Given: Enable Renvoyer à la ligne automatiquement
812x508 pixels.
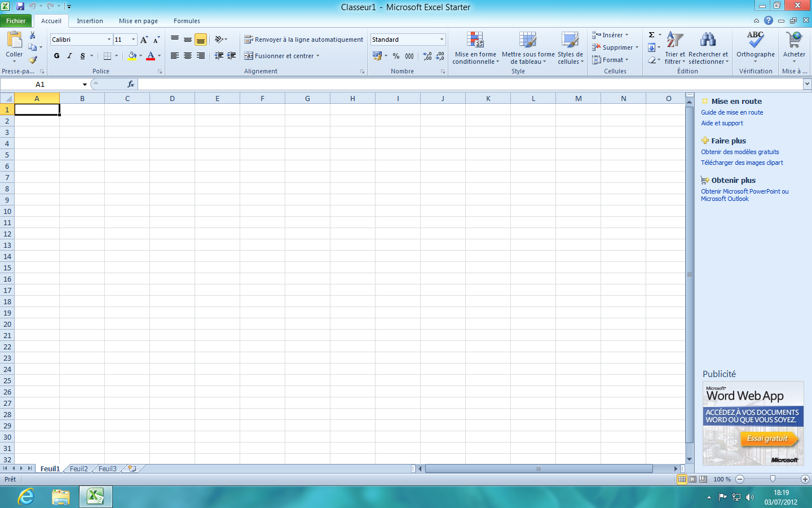Looking at the screenshot, I should (x=304, y=40).
